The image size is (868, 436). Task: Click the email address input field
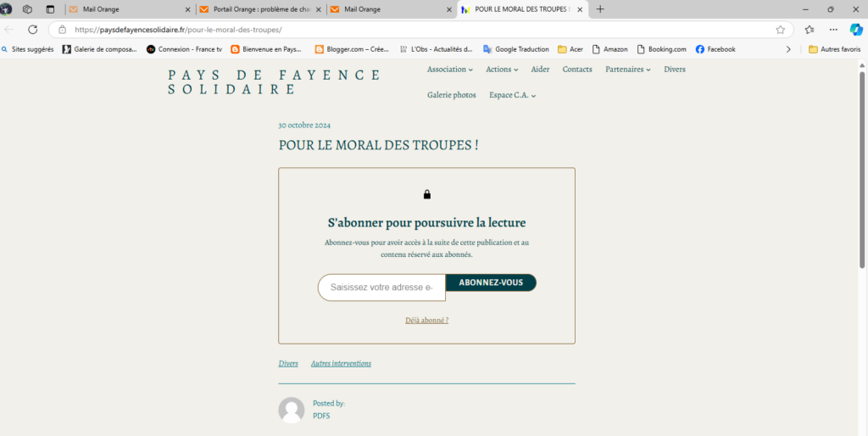pyautogui.click(x=381, y=288)
